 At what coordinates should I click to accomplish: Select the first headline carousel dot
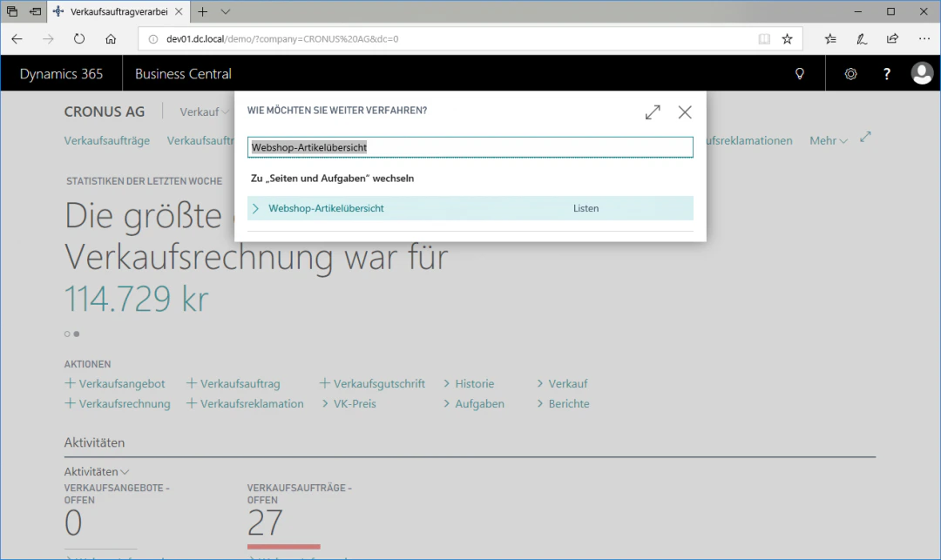pyautogui.click(x=67, y=334)
